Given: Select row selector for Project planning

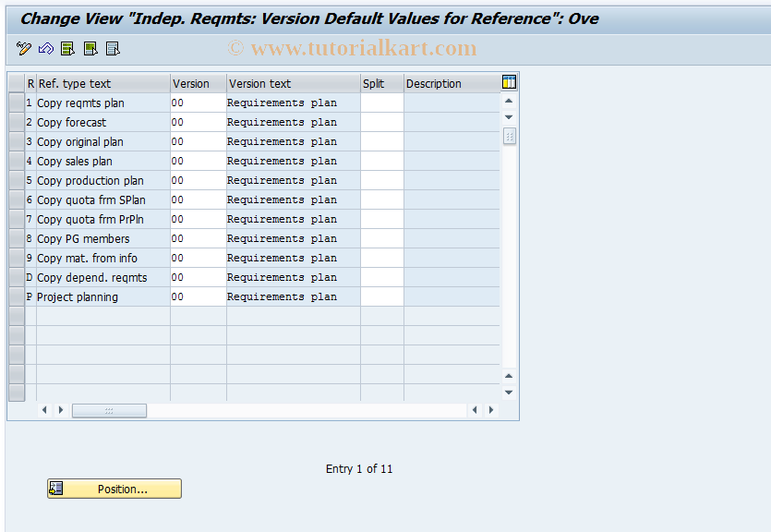Looking at the screenshot, I should pyautogui.click(x=17, y=297).
